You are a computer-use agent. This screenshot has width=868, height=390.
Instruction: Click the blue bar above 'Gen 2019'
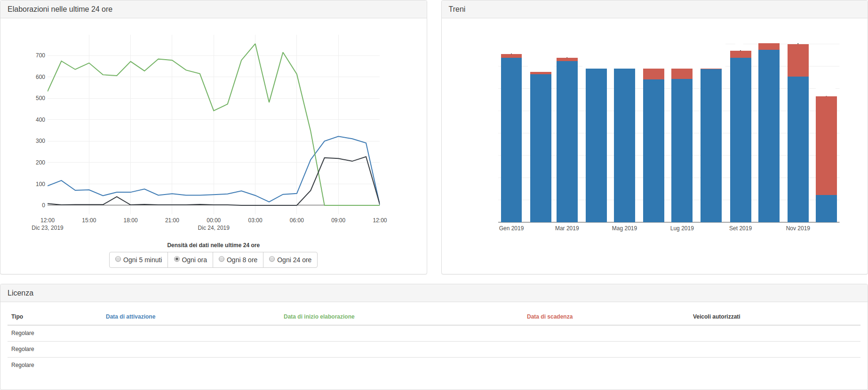pos(511,140)
